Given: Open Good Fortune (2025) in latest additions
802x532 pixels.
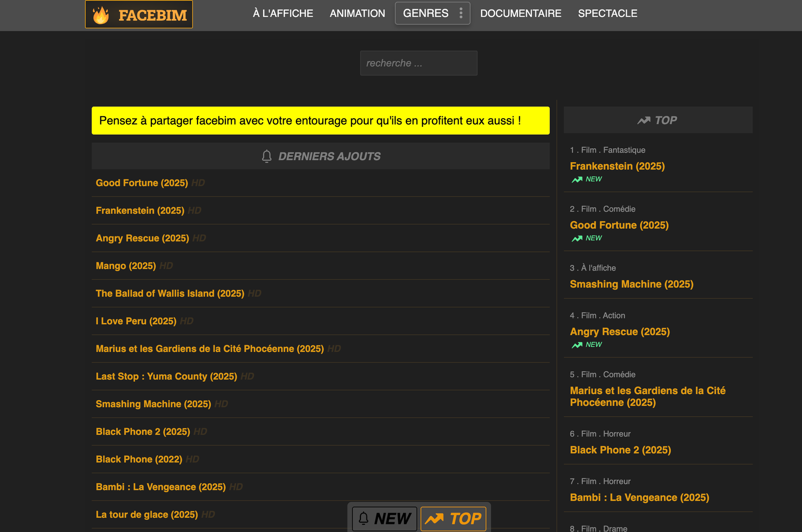Looking at the screenshot, I should click(x=142, y=183).
